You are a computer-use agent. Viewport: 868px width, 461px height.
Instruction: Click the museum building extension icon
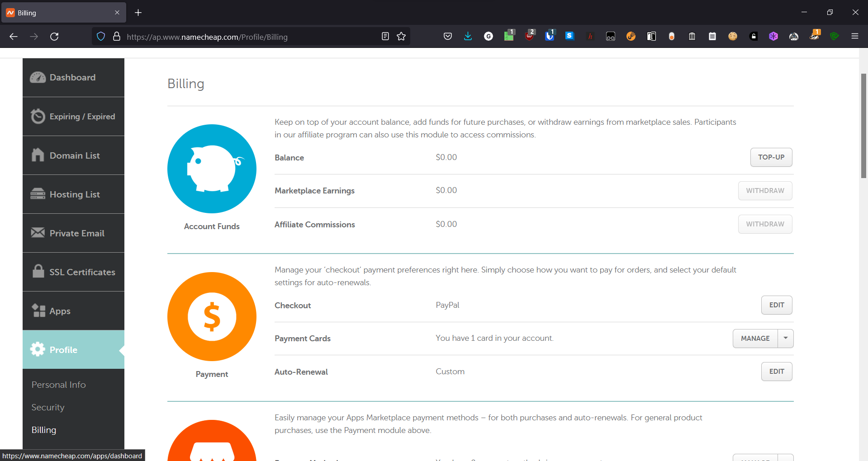point(692,37)
